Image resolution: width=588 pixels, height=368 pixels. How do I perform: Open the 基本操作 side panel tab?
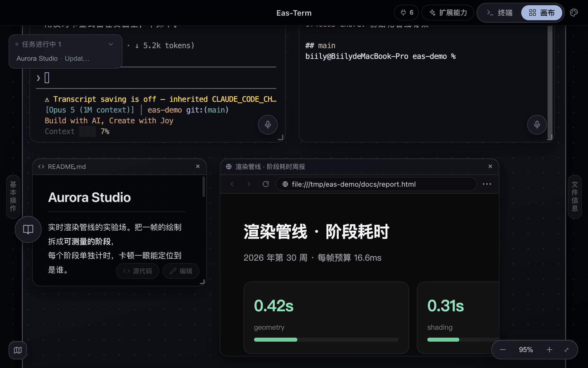(13, 196)
